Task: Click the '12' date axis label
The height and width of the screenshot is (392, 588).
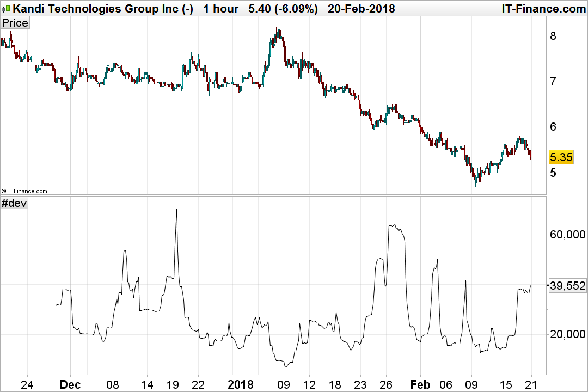Action: coord(309,384)
